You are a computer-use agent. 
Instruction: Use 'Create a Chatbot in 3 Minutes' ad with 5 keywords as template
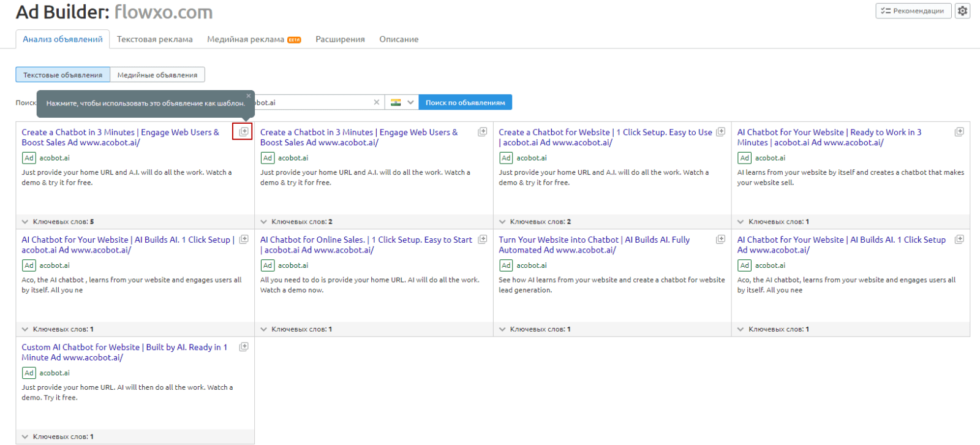tap(244, 132)
